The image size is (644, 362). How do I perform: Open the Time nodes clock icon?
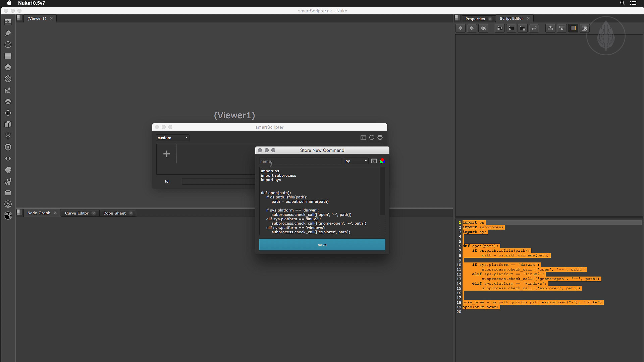point(8,45)
